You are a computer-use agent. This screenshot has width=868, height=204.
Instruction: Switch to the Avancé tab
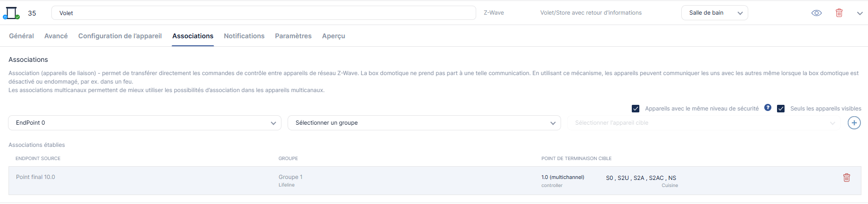(56, 36)
